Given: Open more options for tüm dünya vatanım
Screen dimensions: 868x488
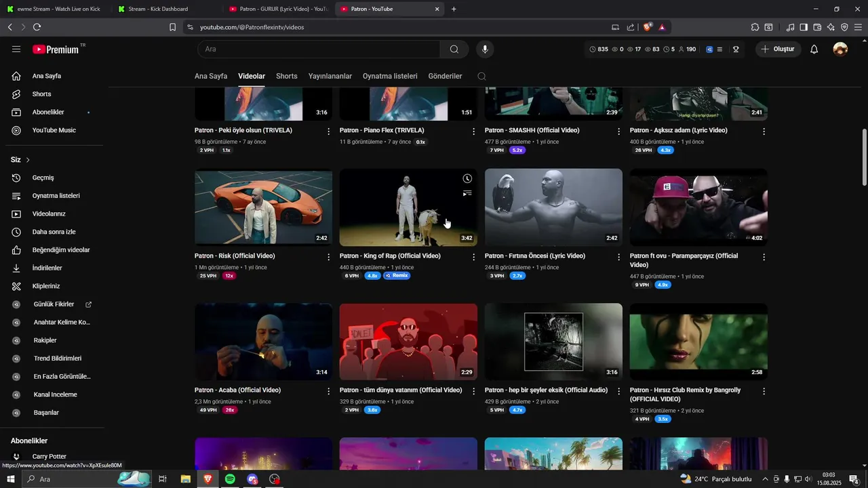Looking at the screenshot, I should (x=474, y=391).
